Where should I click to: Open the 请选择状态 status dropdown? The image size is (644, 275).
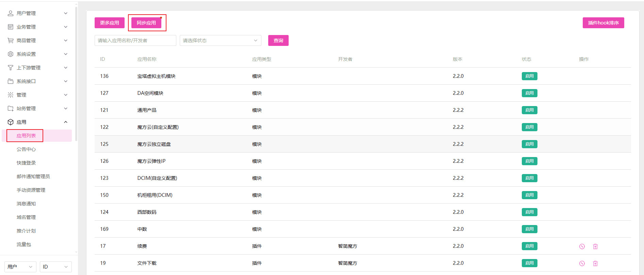coord(221,40)
